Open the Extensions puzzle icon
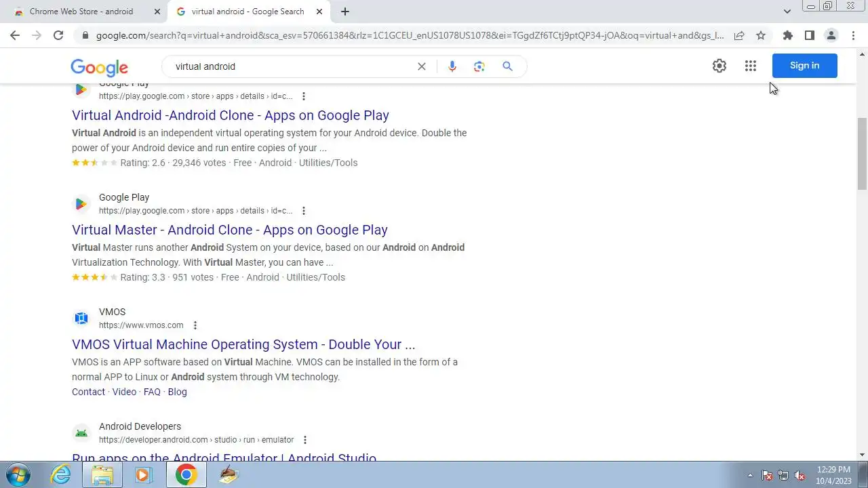Viewport: 868px width, 488px height. click(787, 35)
